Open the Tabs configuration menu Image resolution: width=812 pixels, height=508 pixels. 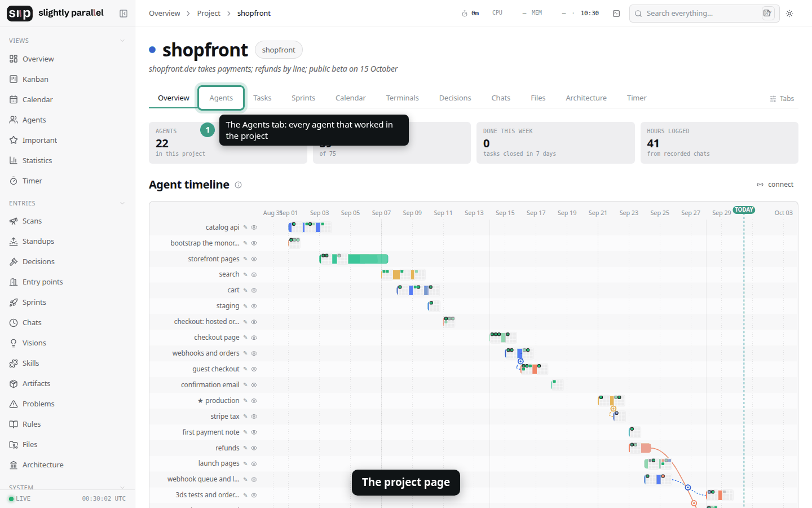point(782,99)
